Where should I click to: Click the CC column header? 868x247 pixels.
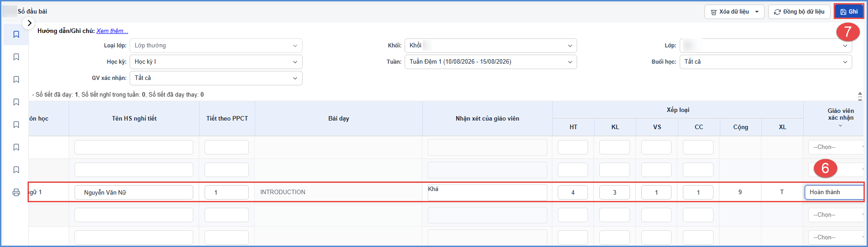coord(699,127)
